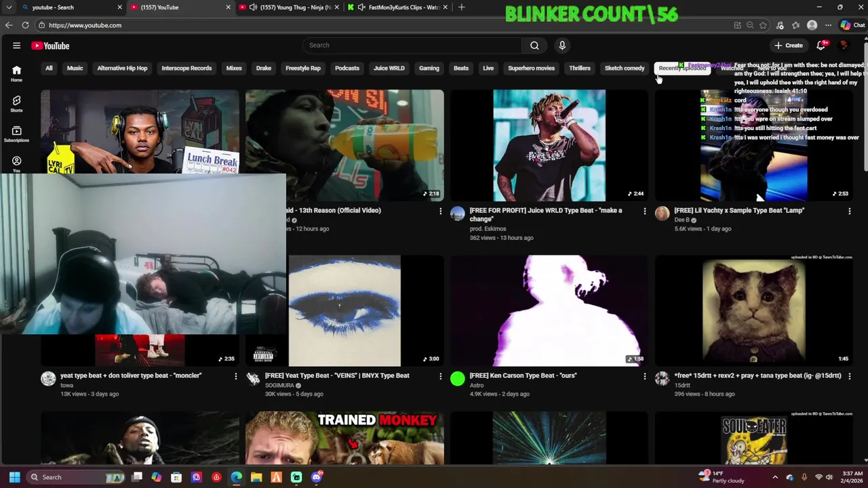Open Juice WRLD Type Beat 'make a change' title
This screenshot has width=868, height=488.
tap(546, 214)
